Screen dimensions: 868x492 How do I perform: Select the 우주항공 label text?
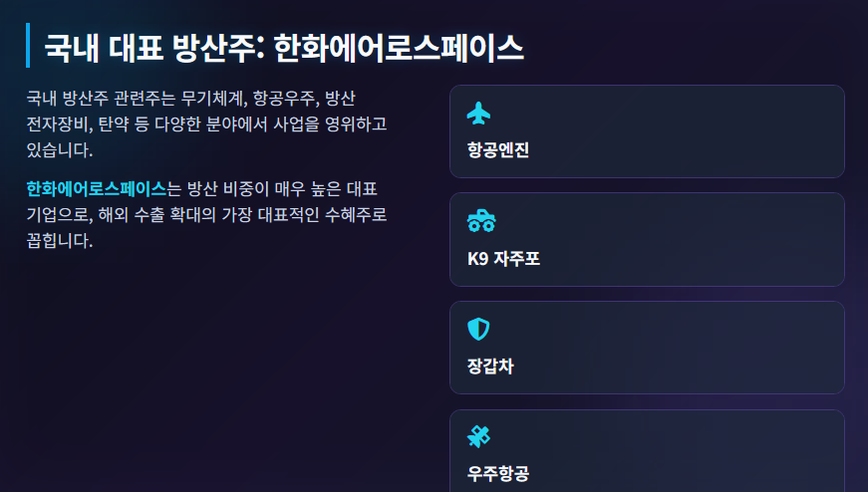click(x=498, y=474)
